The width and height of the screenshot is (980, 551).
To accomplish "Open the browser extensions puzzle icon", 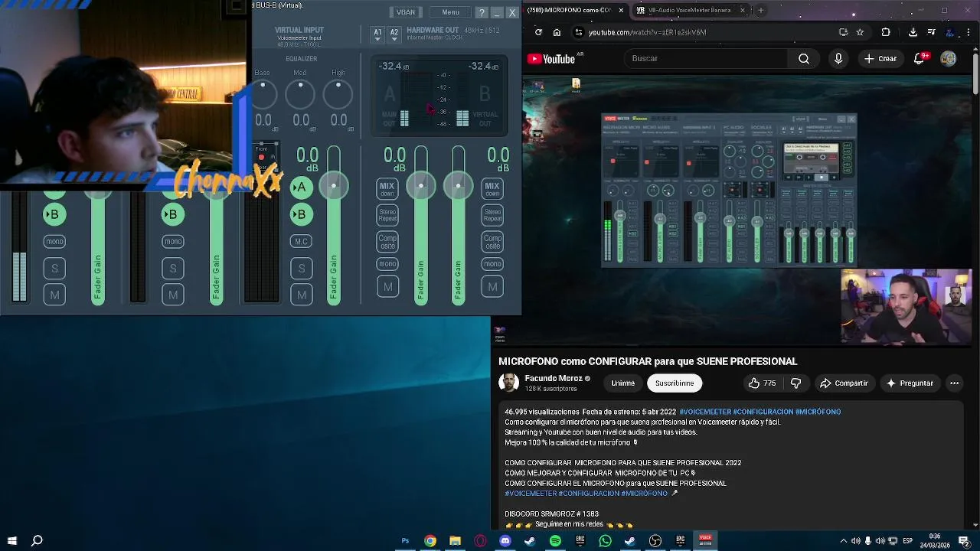I will point(886,32).
